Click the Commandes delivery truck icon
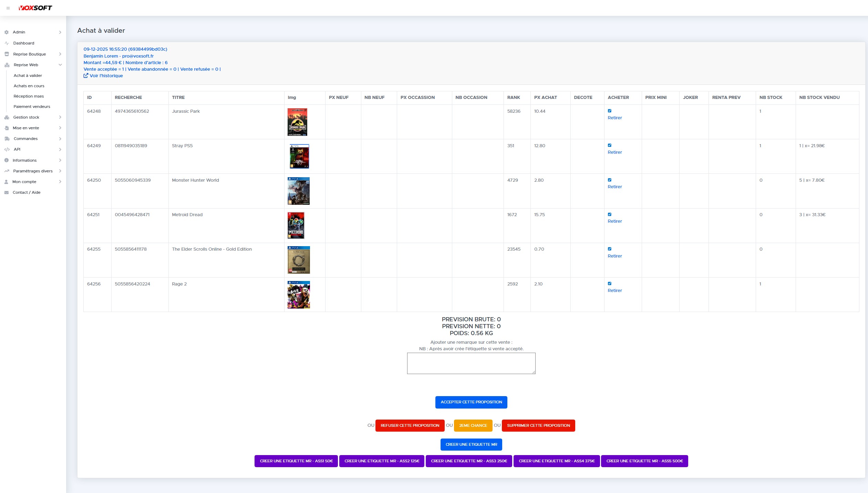The height and width of the screenshot is (493, 868). click(x=7, y=139)
